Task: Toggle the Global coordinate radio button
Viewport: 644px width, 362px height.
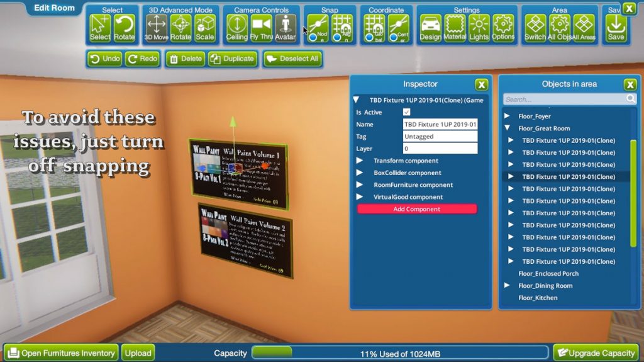Action: (369, 38)
